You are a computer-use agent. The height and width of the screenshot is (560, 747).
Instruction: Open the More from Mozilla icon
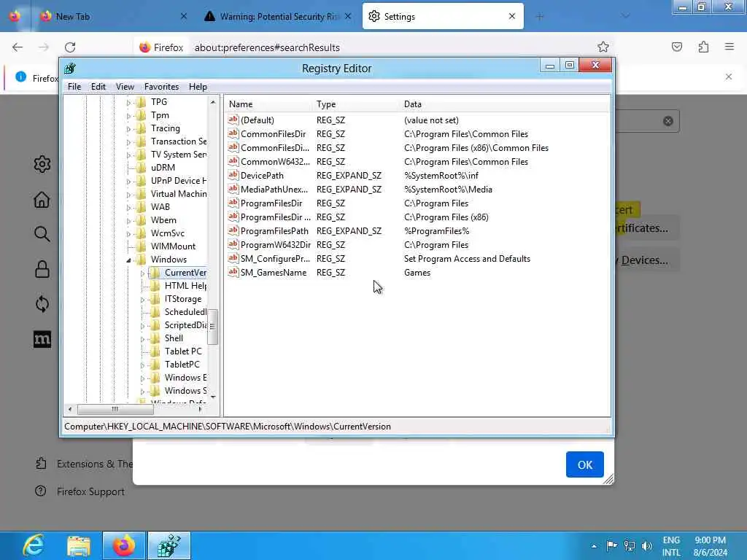42,339
